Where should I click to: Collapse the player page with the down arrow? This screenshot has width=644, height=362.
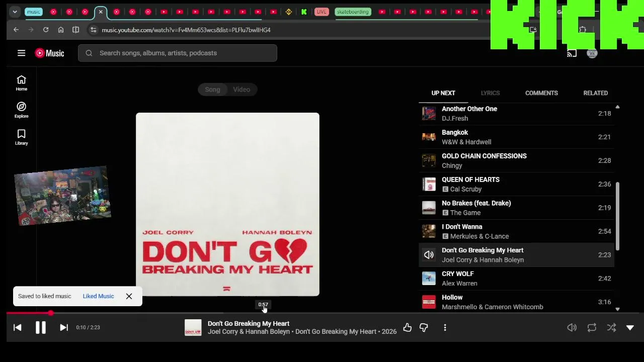point(630,327)
